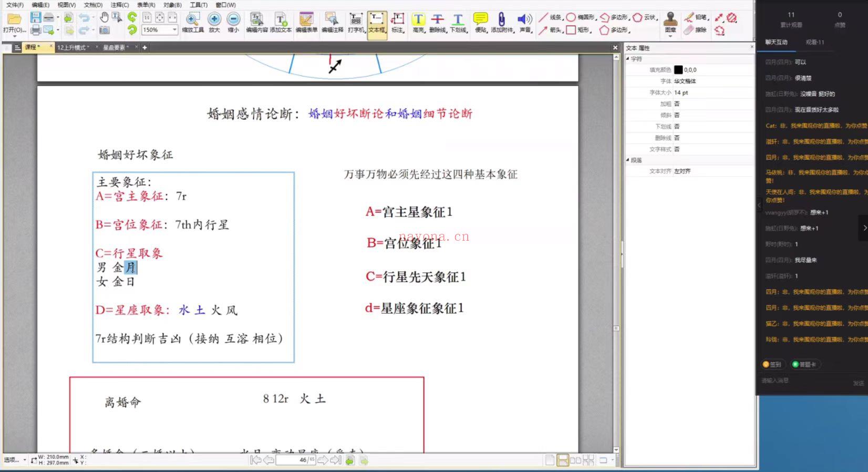Image resolution: width=868 pixels, height=472 pixels.
Task: Select the Zoom tool (缩放工具)
Action: tap(193, 23)
